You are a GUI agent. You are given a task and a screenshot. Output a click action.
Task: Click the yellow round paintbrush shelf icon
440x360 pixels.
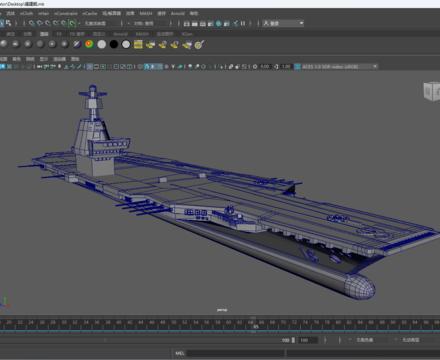pyautogui.click(x=199, y=44)
